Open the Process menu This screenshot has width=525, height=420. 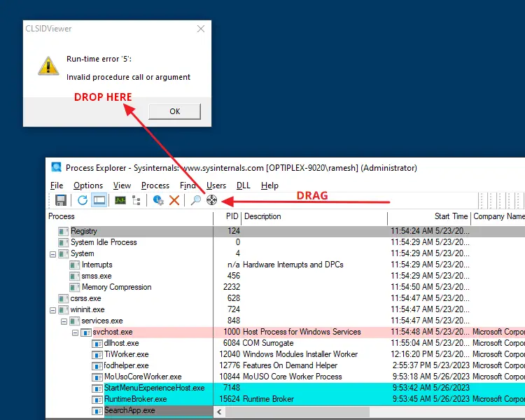pyautogui.click(x=155, y=185)
